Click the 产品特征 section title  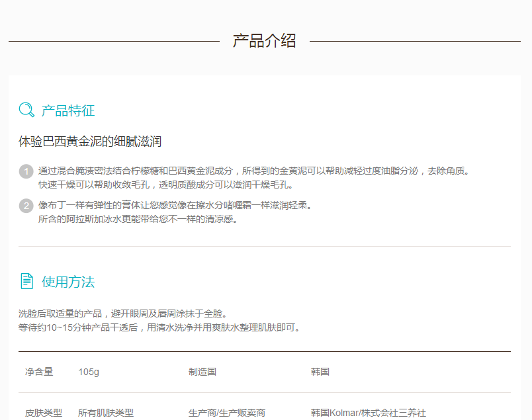pyautogui.click(x=68, y=110)
